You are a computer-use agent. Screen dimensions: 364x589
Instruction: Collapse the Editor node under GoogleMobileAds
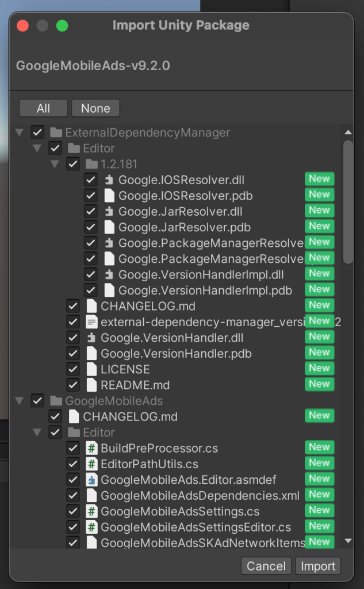tap(37, 431)
